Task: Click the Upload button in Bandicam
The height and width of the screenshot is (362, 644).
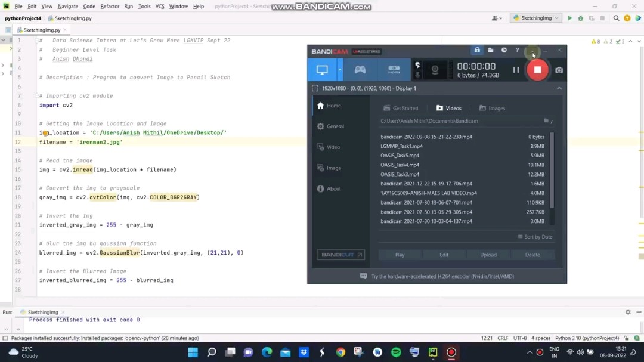Action: 488,255
